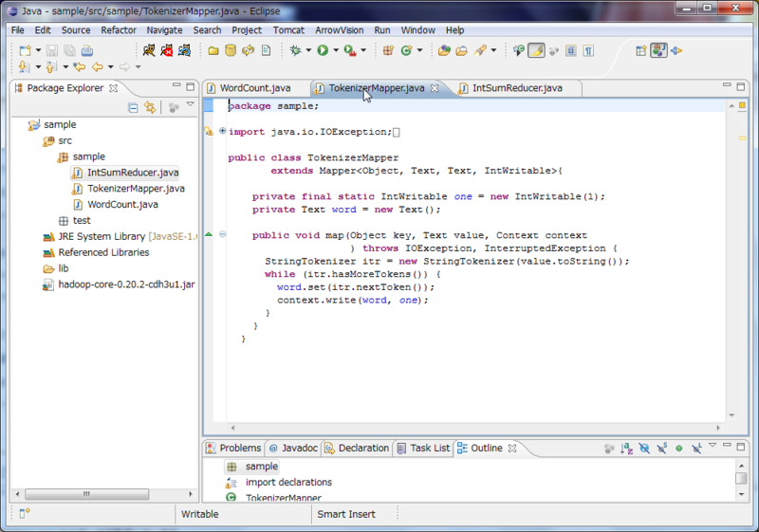
Task: Close the TokenizerMapper.java editor tab
Action: (435, 88)
